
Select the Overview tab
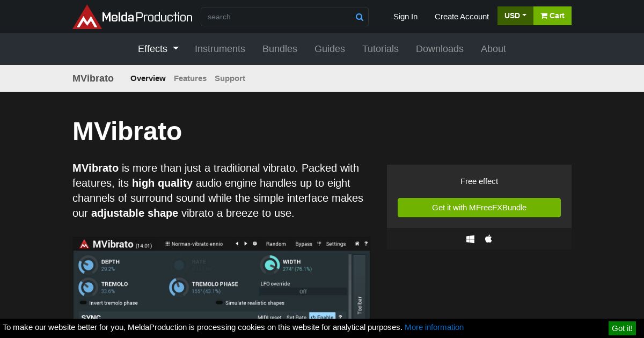148,78
